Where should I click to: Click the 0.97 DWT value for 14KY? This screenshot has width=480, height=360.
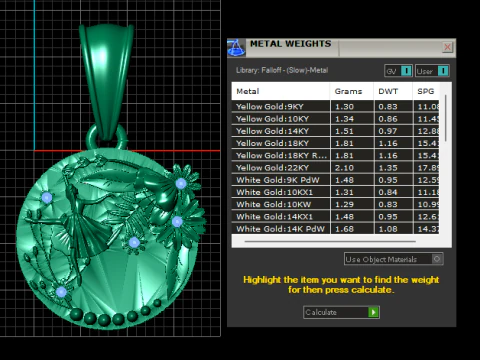(388, 131)
